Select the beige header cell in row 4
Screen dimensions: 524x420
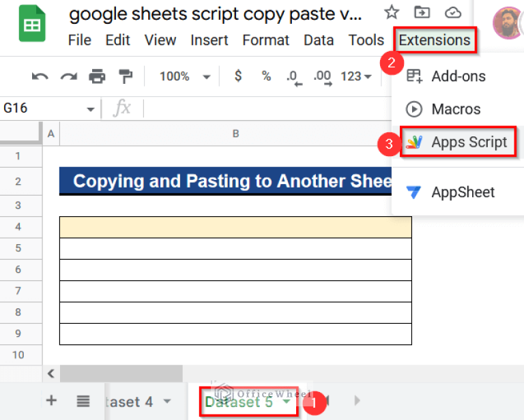tap(235, 227)
